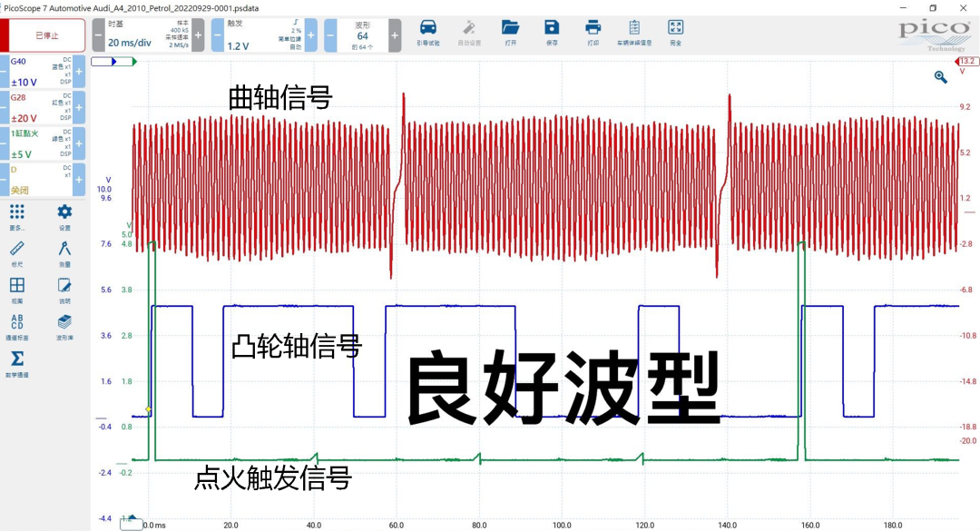Create a math channel with the Σ icon
Image resolution: width=980 pixels, height=531 pixels.
coord(16,360)
